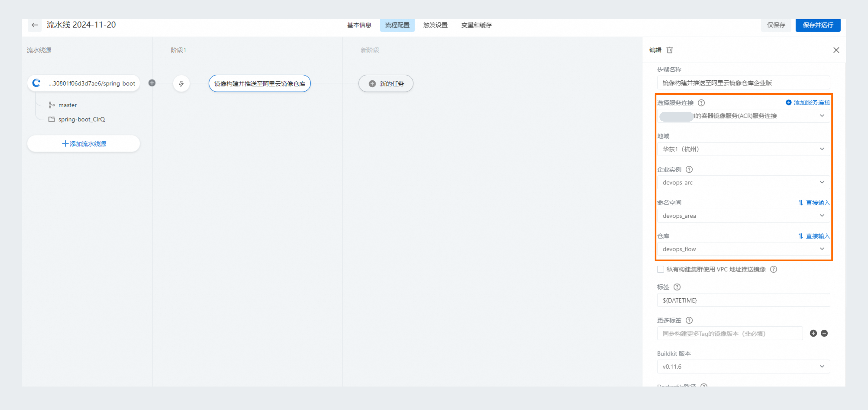This screenshot has height=410, width=868.
Task: Click 新阶段 stage header
Action: tap(370, 50)
